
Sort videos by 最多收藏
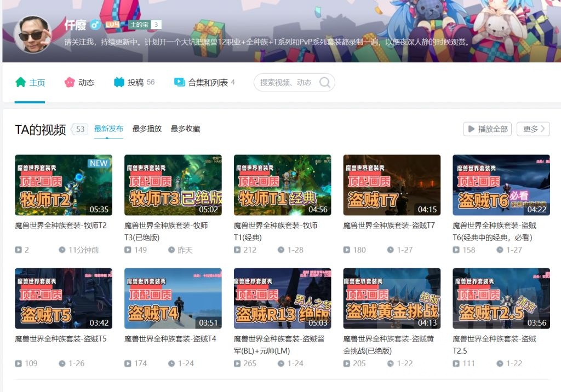pos(186,129)
